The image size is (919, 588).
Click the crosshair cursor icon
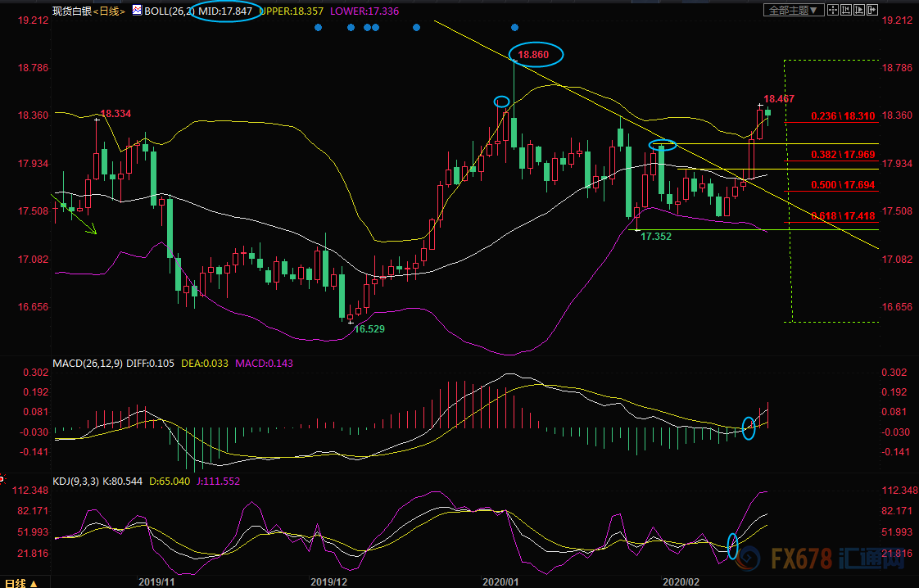pyautogui.click(x=833, y=10)
